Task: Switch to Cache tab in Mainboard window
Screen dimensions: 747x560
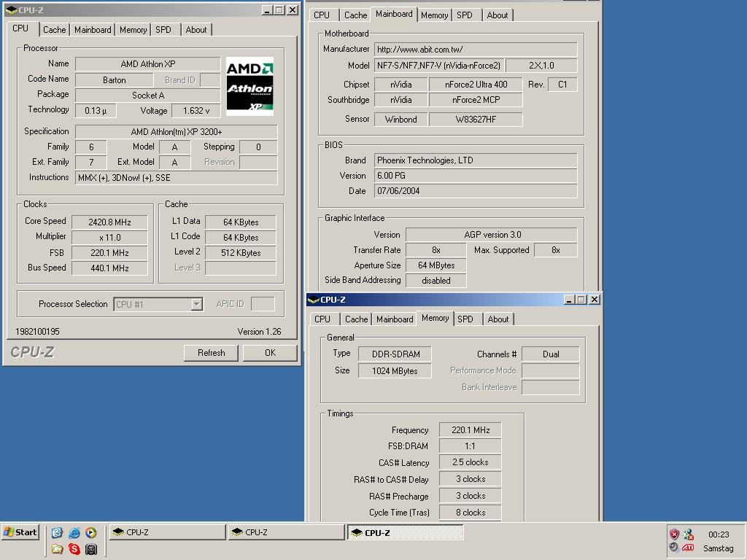Action: tap(355, 15)
